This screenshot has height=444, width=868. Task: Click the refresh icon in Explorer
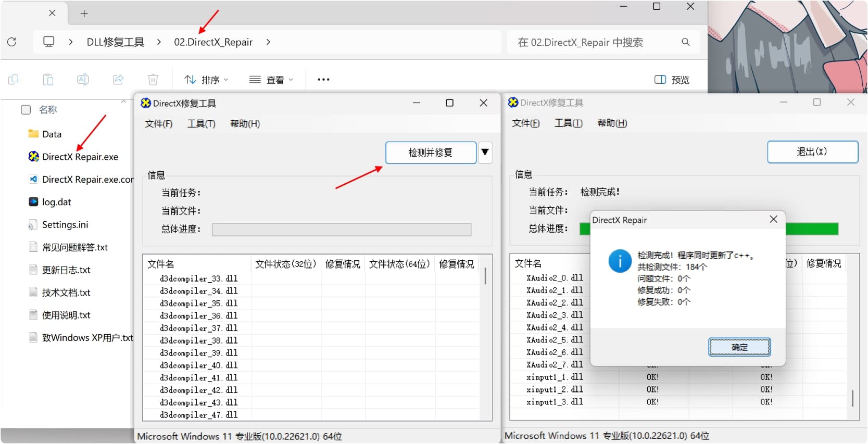click(12, 42)
